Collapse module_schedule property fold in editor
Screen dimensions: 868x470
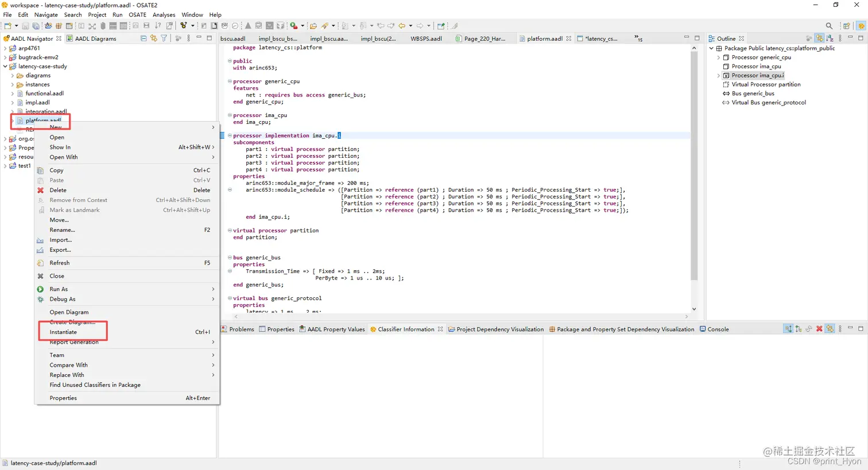230,190
